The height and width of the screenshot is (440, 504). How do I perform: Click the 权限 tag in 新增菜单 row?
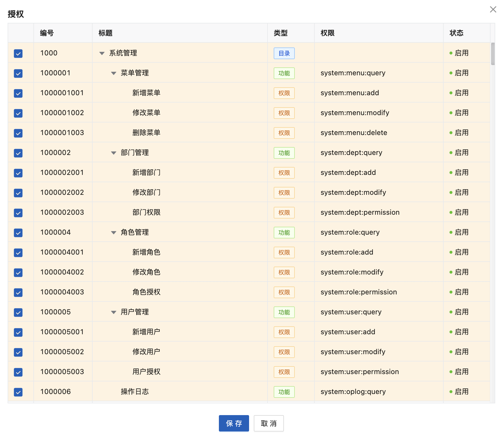point(284,93)
